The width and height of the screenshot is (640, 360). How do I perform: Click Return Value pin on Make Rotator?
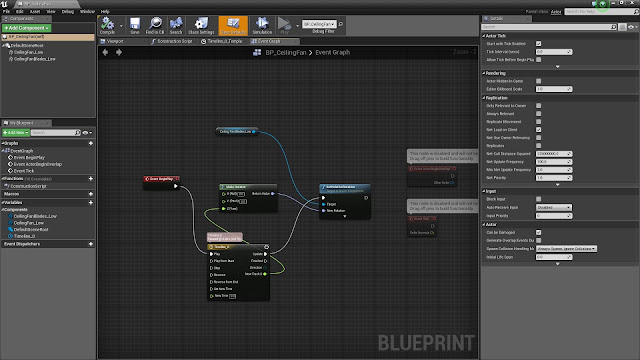click(x=273, y=193)
